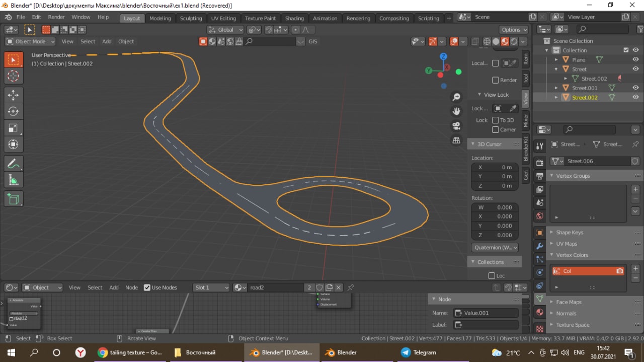Open the Slot 1 material slot dropdown
Screen dimensions: 644x362
click(211, 287)
